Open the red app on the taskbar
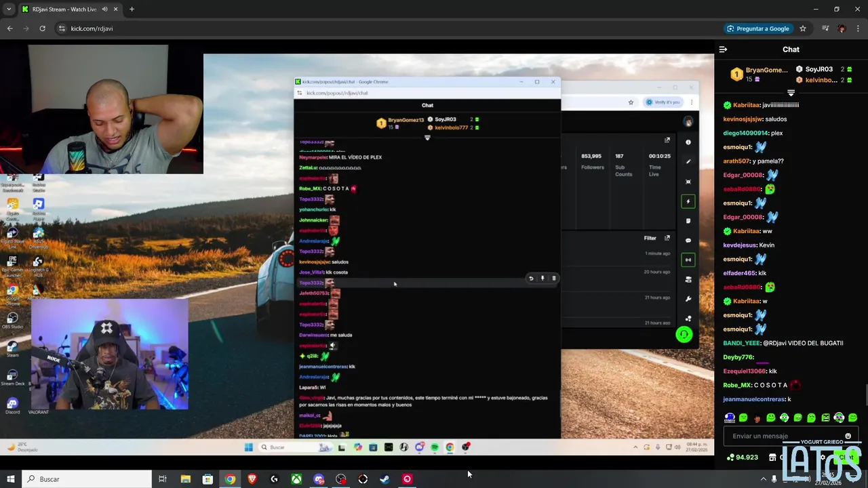Viewport: 868px width, 488px height. [x=407, y=479]
